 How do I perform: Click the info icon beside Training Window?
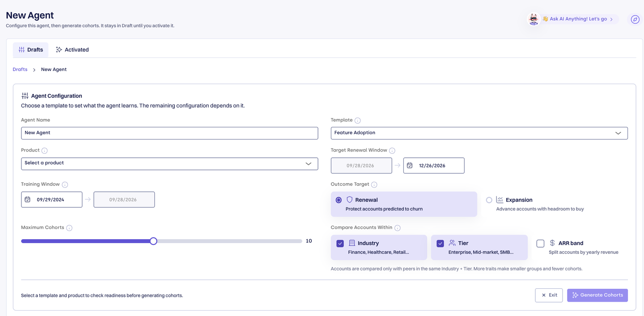pos(65,185)
